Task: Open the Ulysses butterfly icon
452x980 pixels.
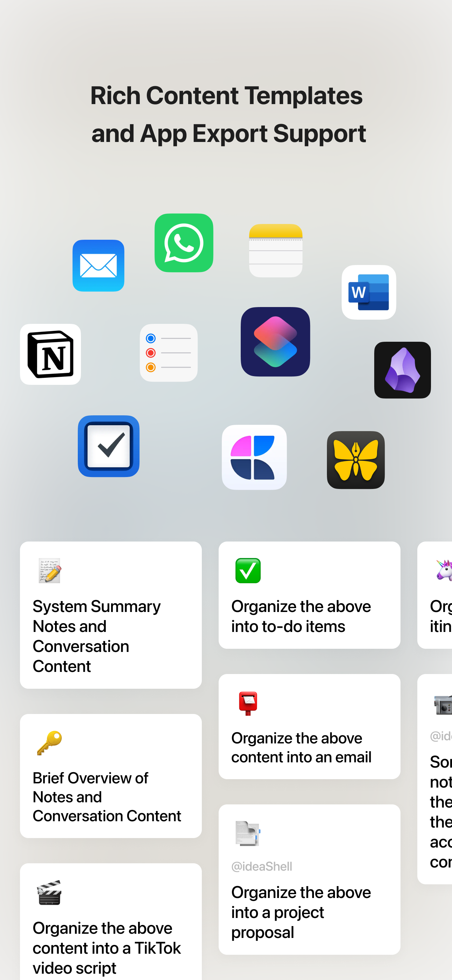Action: [x=355, y=460]
